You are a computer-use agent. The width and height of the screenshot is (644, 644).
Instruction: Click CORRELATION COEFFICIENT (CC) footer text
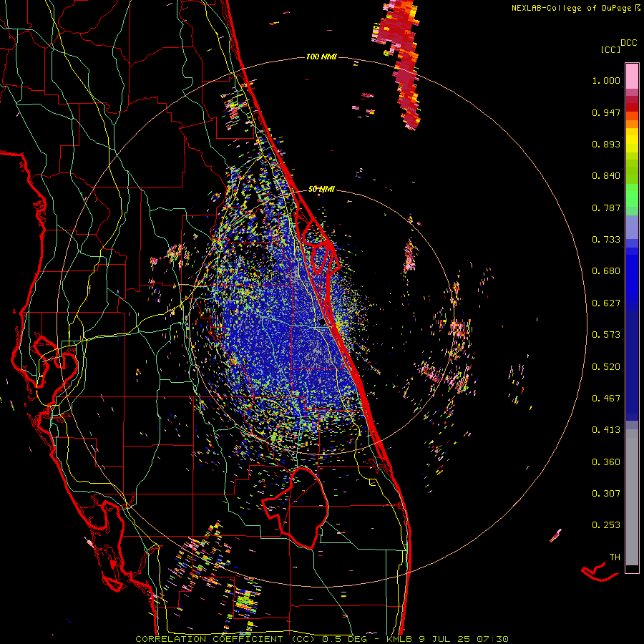(x=225, y=639)
